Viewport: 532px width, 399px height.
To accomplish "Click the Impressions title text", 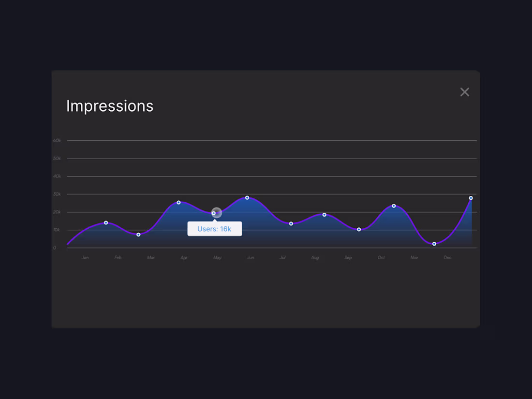I will click(x=110, y=106).
